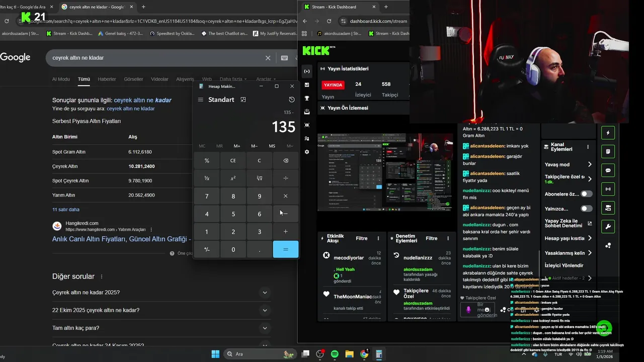Toggle the Yalnızca... chat switch
644x362 pixels.
587,209
